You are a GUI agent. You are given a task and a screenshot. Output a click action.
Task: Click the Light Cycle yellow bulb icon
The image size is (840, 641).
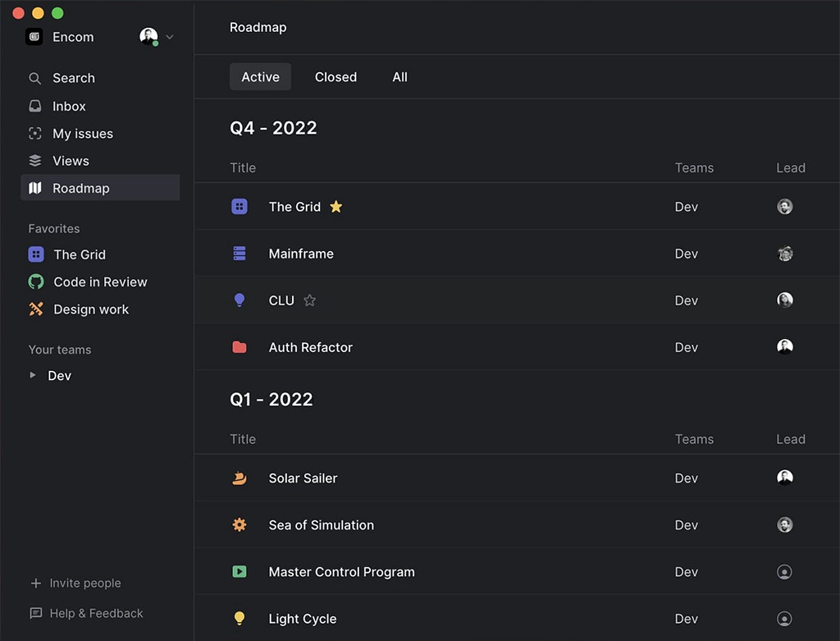tap(240, 619)
